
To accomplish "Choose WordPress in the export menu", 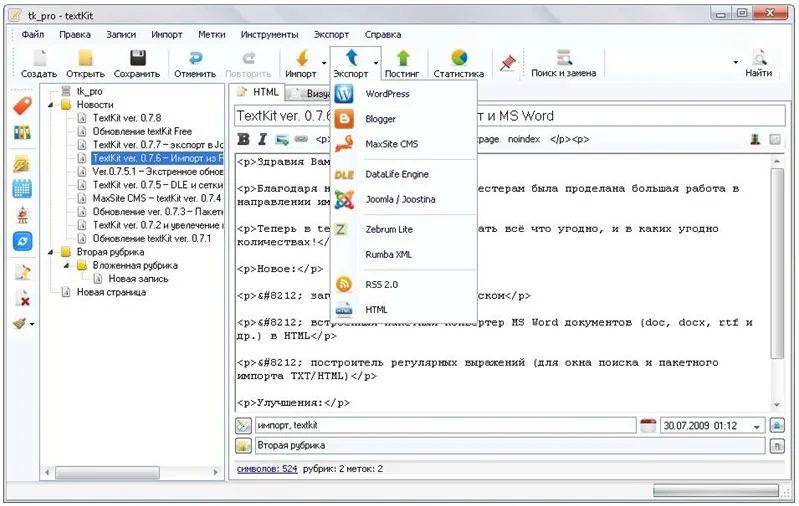I will coord(387,94).
